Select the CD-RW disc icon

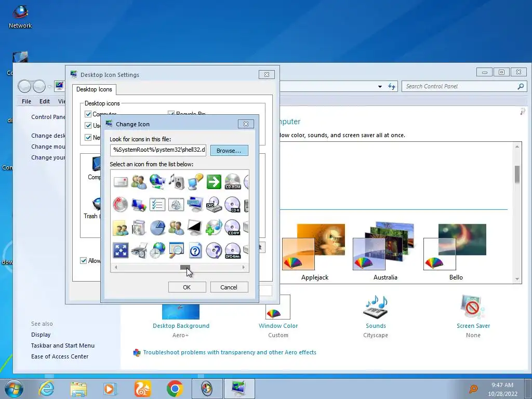[233, 228]
